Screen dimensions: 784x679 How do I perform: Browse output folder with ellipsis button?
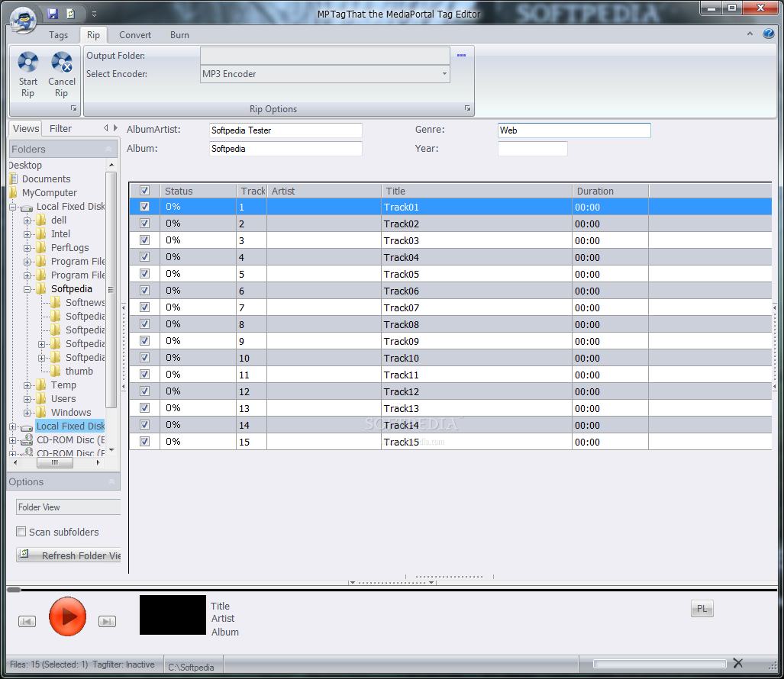pos(462,56)
